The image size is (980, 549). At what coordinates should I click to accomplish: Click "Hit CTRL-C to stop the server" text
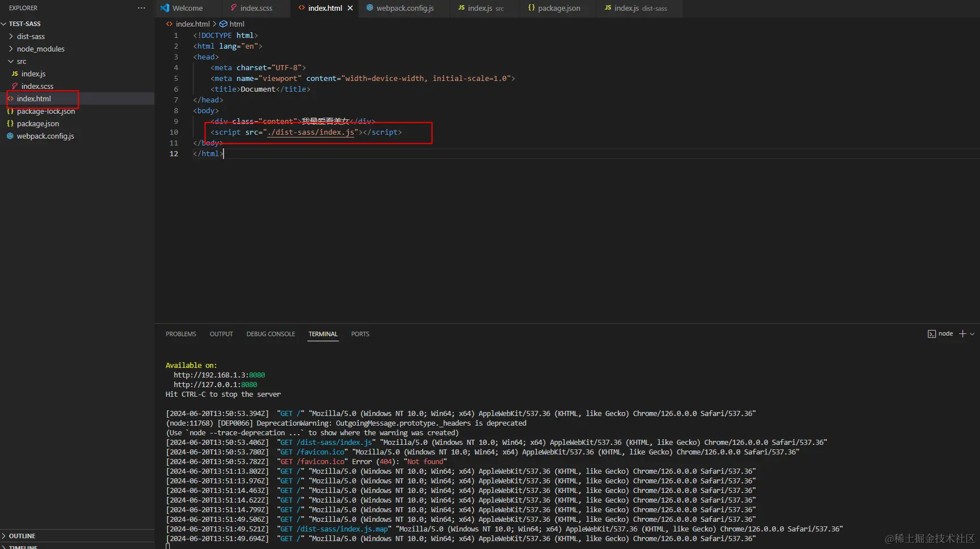pos(223,394)
